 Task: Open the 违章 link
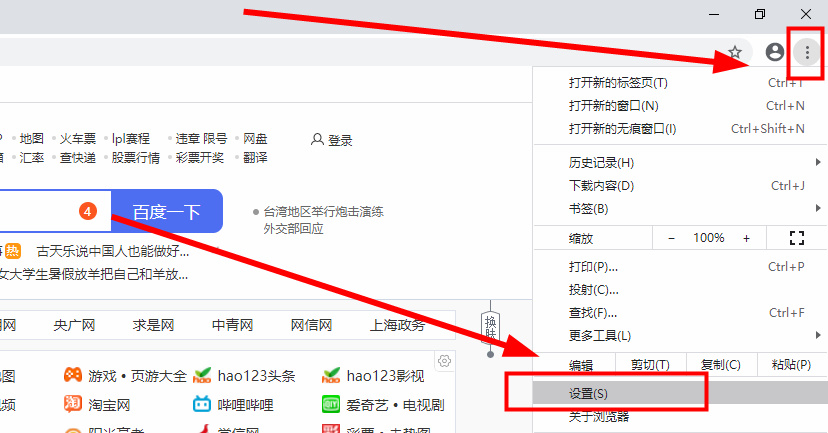[187, 139]
